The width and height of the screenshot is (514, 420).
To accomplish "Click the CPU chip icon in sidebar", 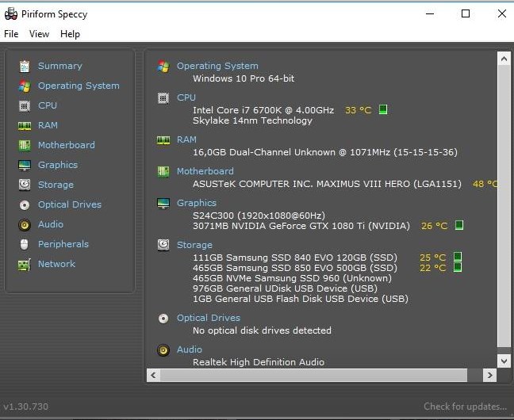I will [x=25, y=106].
